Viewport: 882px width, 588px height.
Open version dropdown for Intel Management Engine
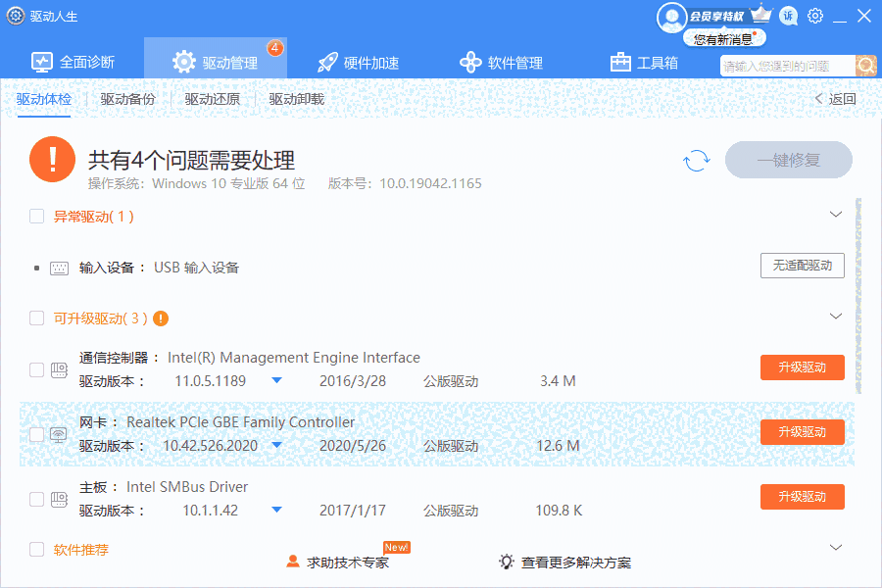276,380
